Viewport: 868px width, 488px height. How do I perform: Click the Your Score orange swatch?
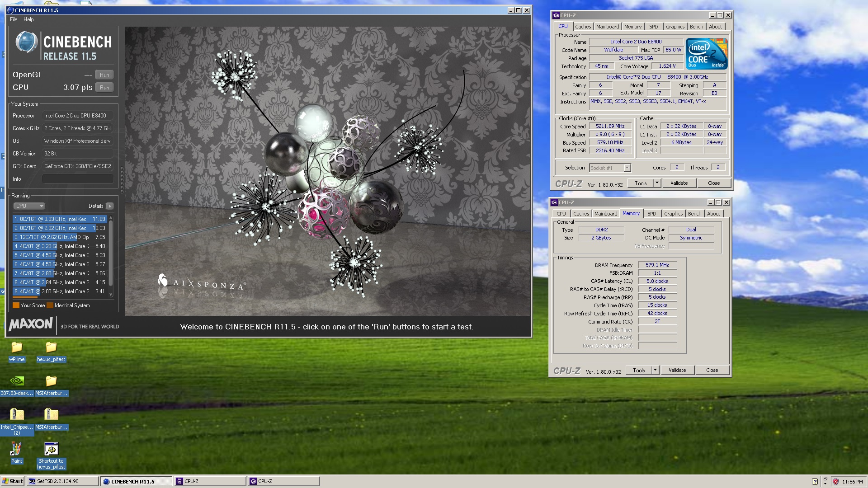pyautogui.click(x=16, y=305)
